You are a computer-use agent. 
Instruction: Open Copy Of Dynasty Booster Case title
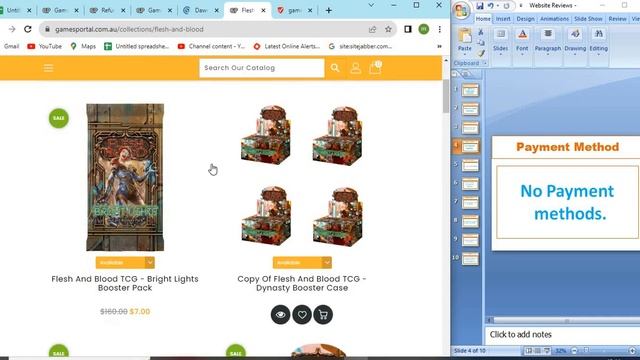pyautogui.click(x=302, y=283)
